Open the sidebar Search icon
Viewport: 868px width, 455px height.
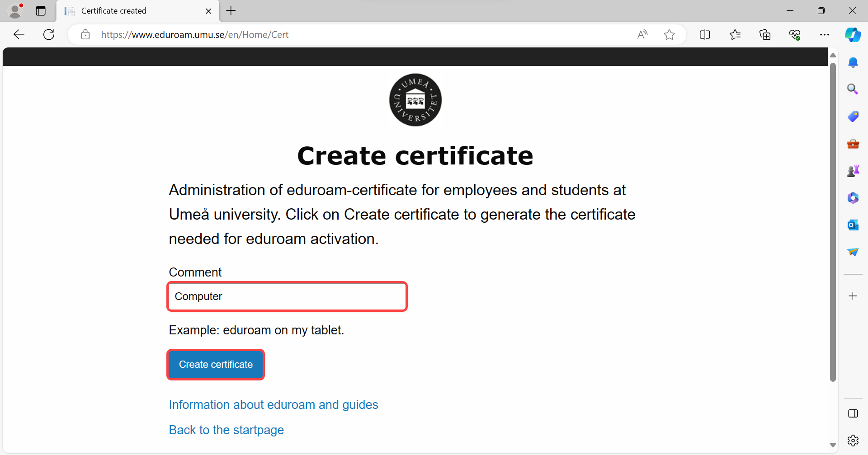[853, 89]
